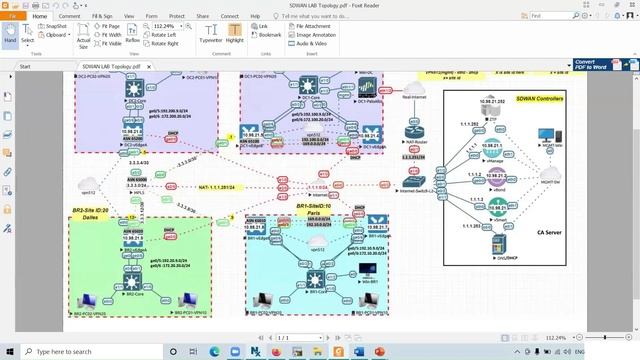Open the Pages thumbnail side panel
This screenshot has width=640, height=360.
click(7, 116)
